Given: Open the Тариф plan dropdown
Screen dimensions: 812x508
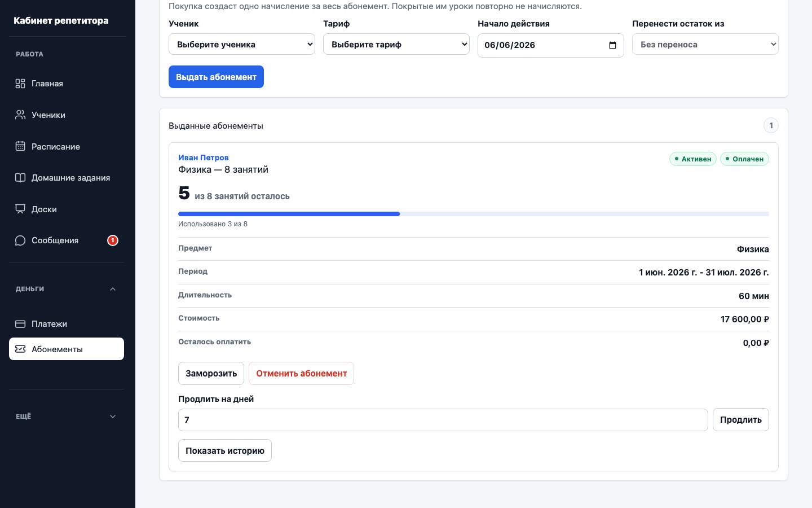Looking at the screenshot, I should pos(396,45).
